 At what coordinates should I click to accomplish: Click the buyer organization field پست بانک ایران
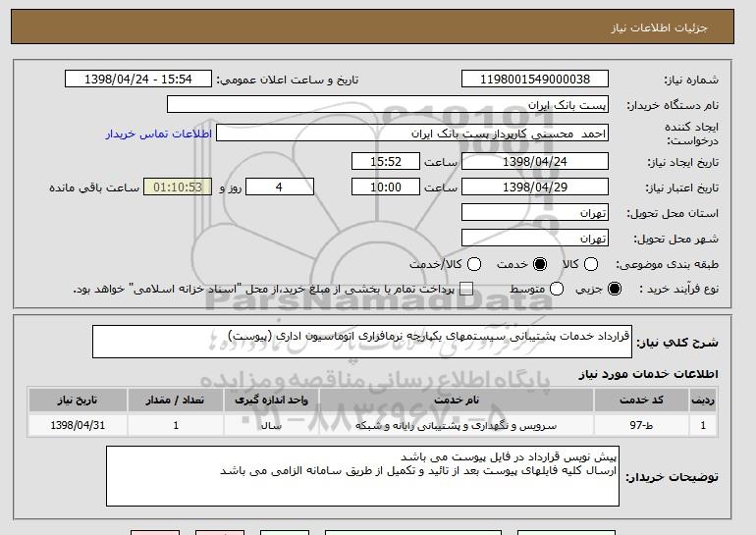point(388,105)
